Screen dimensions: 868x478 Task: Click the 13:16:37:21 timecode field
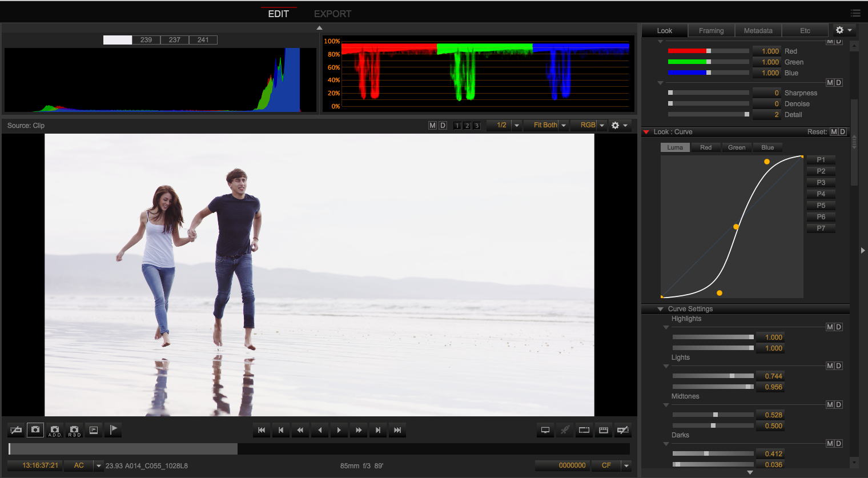click(x=35, y=465)
